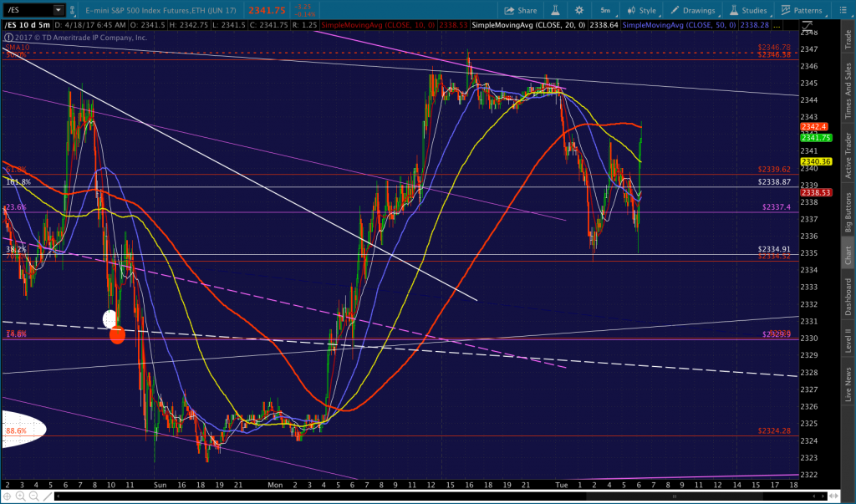Click the $2324.28 level label
Image resolution: width=856 pixels, height=504 pixels.
coord(774,430)
